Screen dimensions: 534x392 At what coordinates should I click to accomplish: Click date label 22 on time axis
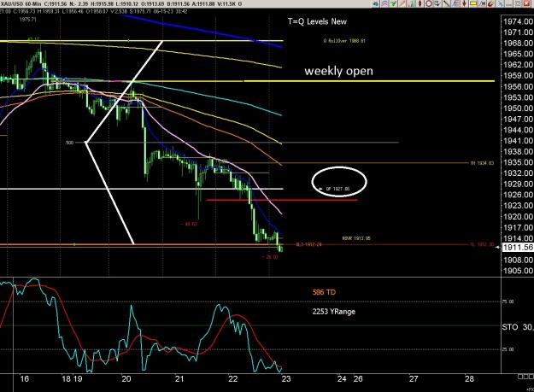point(233,378)
